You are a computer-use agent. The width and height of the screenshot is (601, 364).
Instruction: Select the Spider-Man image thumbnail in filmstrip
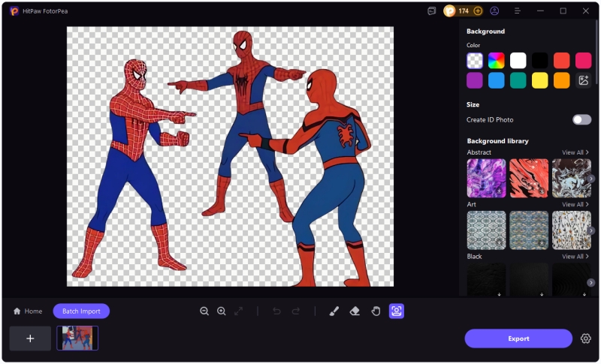(77, 338)
